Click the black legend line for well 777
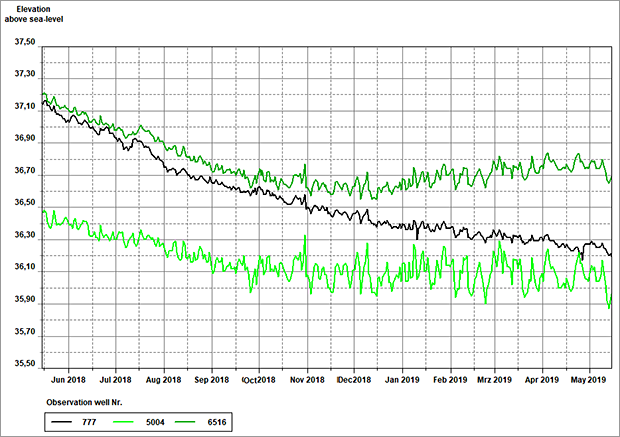The width and height of the screenshot is (620, 437). pos(61,422)
